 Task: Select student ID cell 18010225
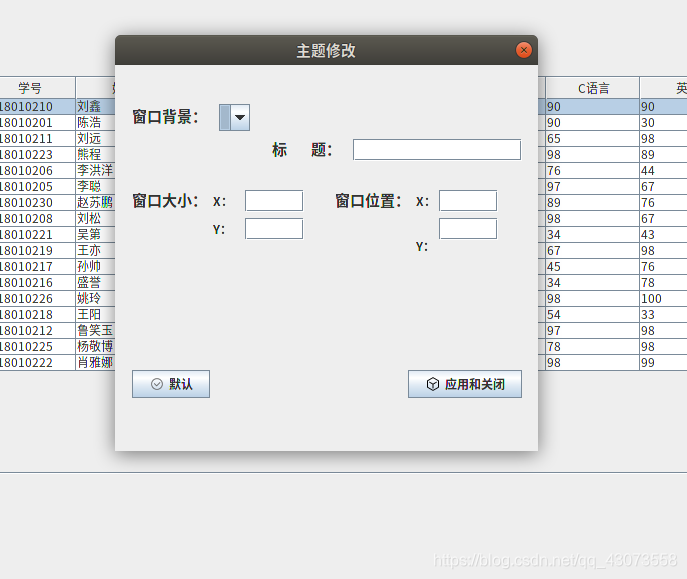(x=38, y=346)
